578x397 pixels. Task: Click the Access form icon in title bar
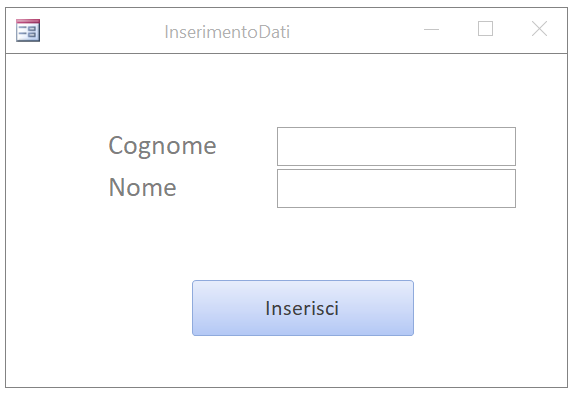pyautogui.click(x=28, y=31)
